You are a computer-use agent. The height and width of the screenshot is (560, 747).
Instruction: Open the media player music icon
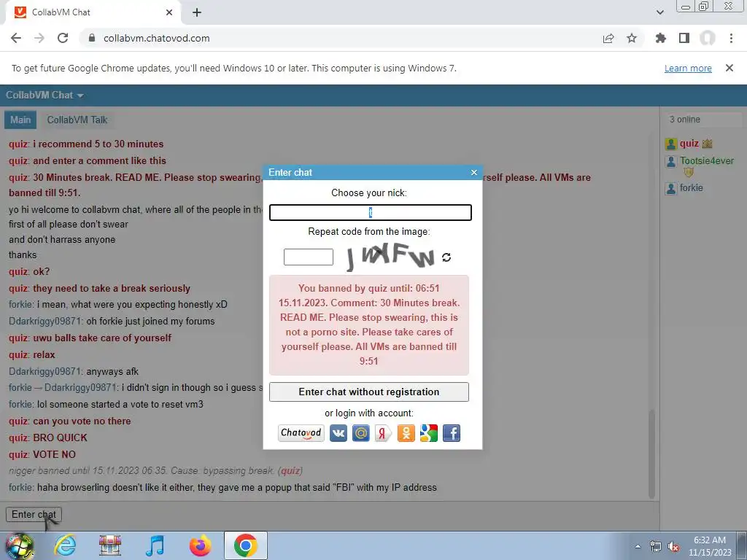click(155, 545)
